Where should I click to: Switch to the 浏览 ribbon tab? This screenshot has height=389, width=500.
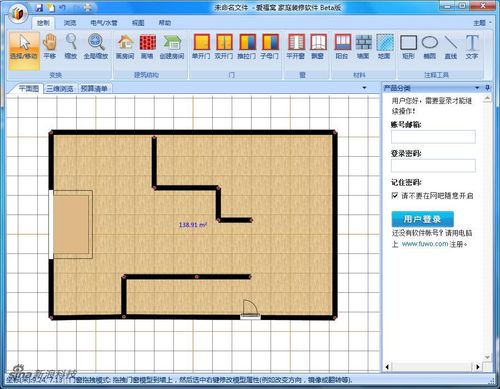(70, 23)
